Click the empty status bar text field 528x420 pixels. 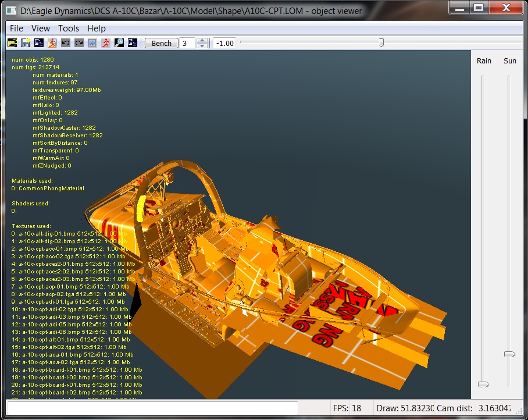tap(153, 408)
